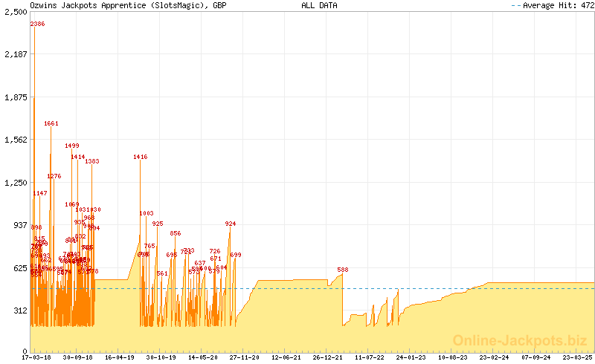The width and height of the screenshot is (595, 364).
Task: Select the 23-03-25 date axis label
Action: point(578,357)
